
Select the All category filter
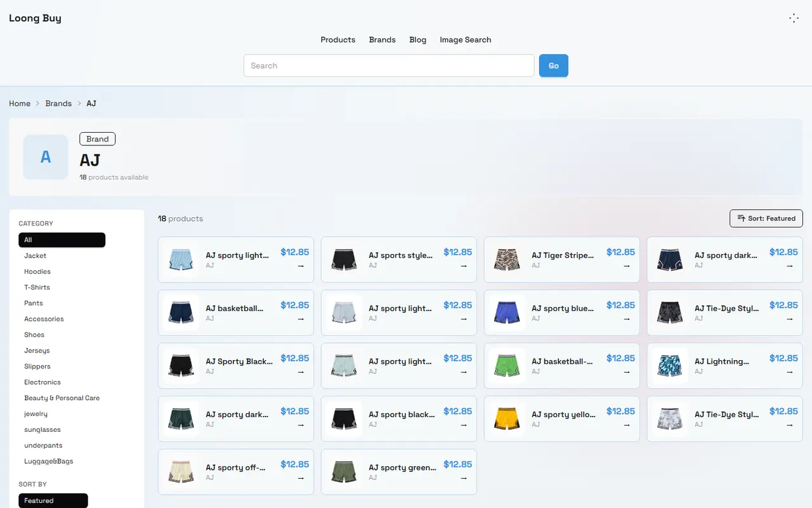point(62,240)
